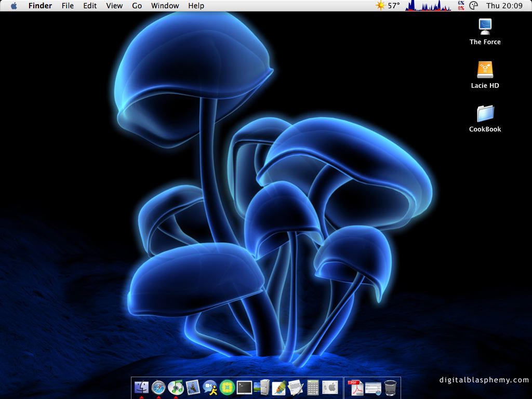Open the File menu

68,6
